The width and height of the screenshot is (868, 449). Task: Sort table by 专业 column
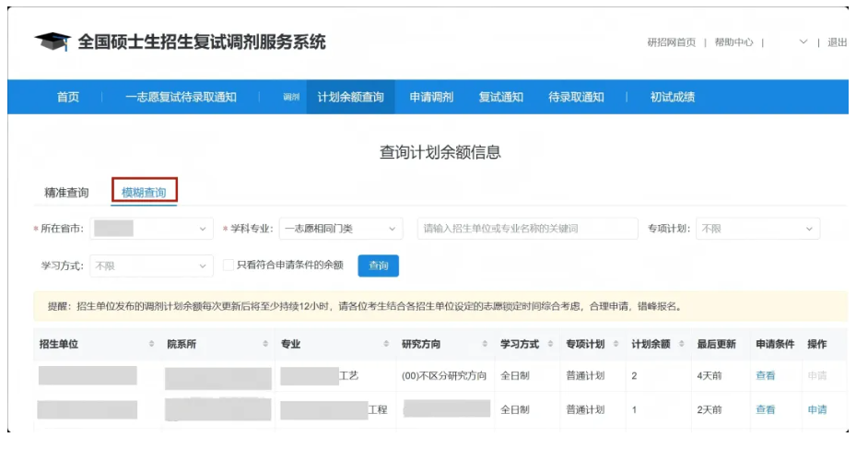[386, 344]
